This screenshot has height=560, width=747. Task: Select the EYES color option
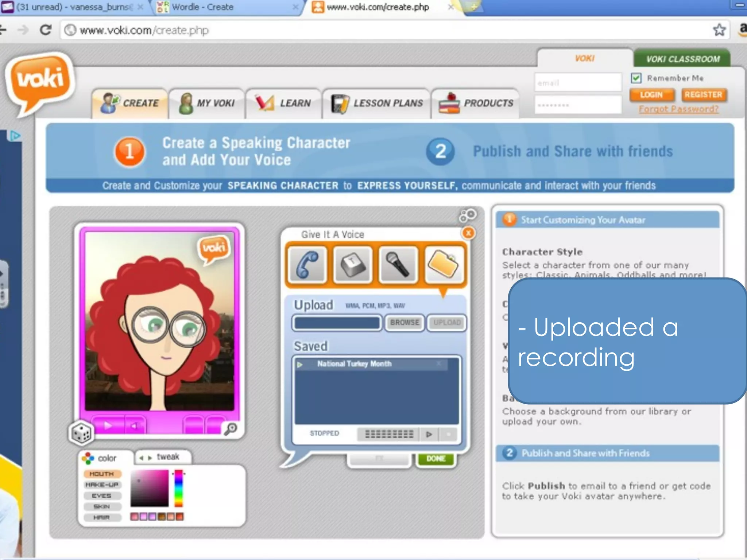pos(102,496)
